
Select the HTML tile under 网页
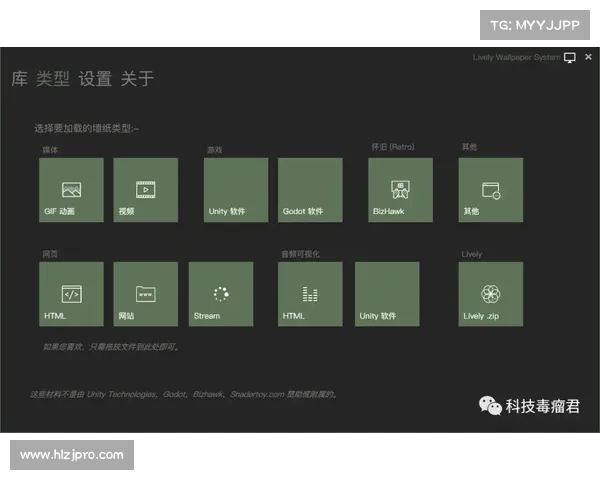click(x=71, y=294)
